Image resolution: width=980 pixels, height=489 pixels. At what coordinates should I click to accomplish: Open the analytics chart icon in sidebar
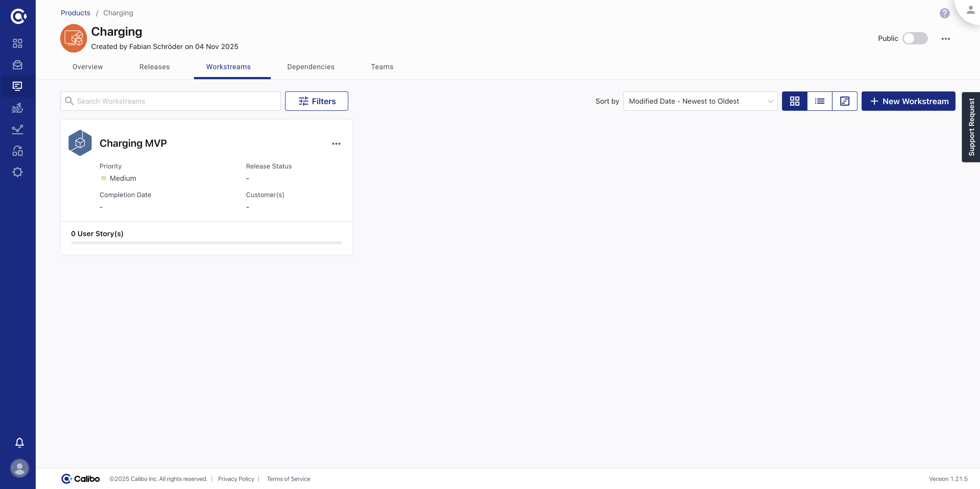pos(18,129)
